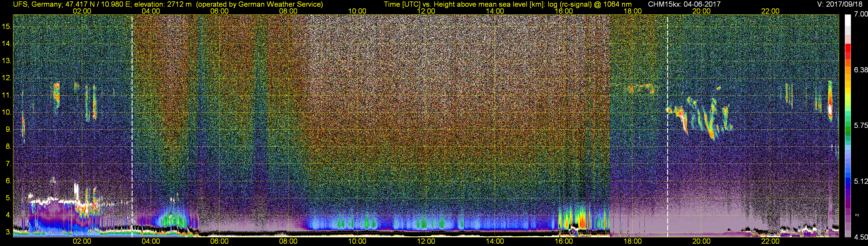
Task: Click the "20:00" label on the top time axis
Action: point(702,11)
